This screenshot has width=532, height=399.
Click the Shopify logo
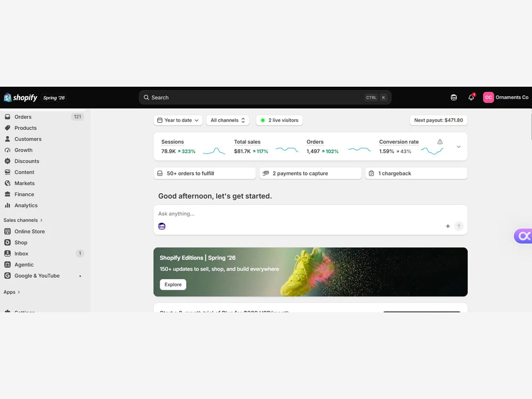point(20,97)
